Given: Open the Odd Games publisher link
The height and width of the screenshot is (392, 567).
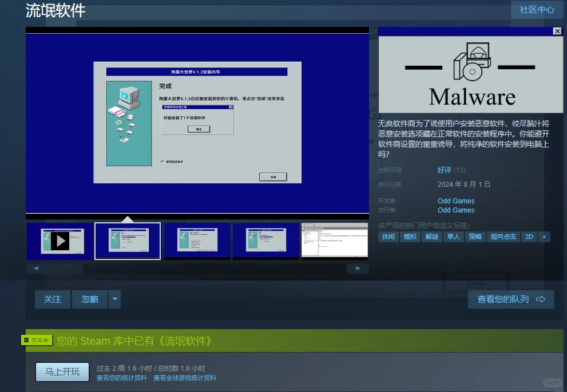Looking at the screenshot, I should (456, 210).
